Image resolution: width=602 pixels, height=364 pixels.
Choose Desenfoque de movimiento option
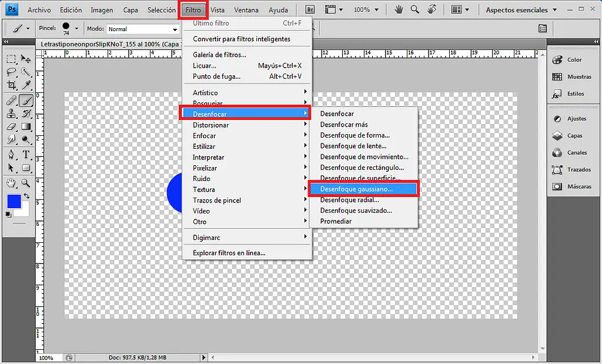pyautogui.click(x=364, y=156)
